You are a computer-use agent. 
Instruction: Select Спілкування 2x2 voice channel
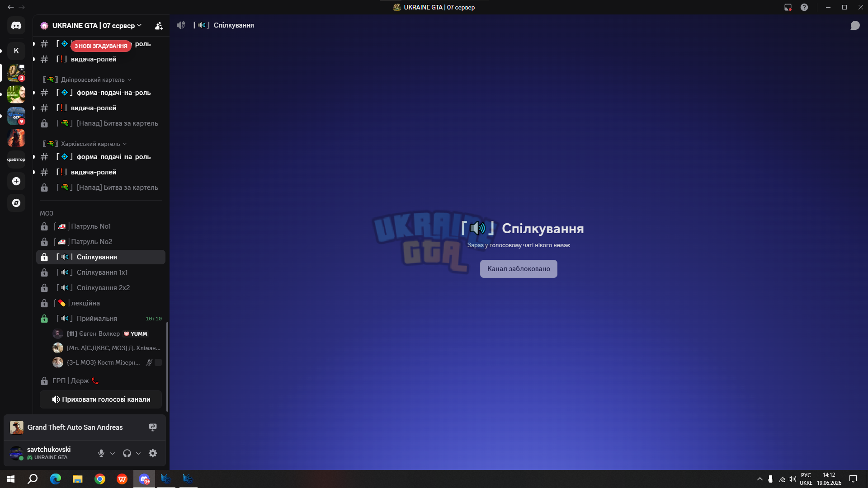(101, 288)
